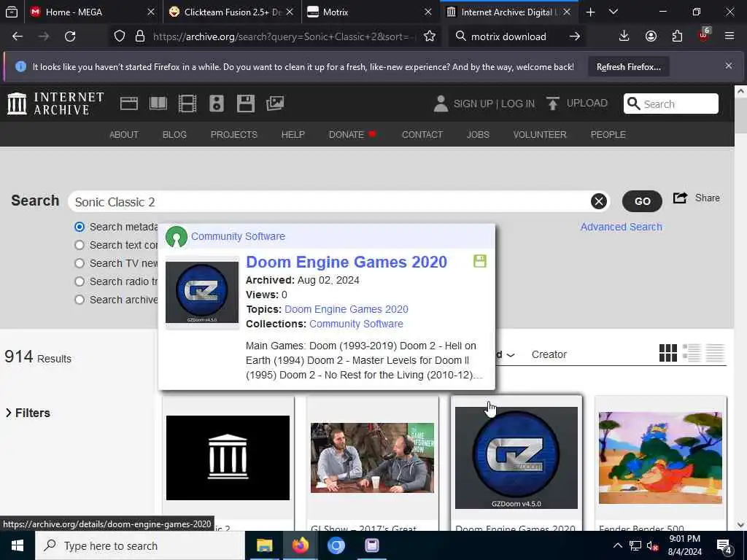The image size is (747, 560).
Task: Bookmark this page with the star icon
Action: 430,36
